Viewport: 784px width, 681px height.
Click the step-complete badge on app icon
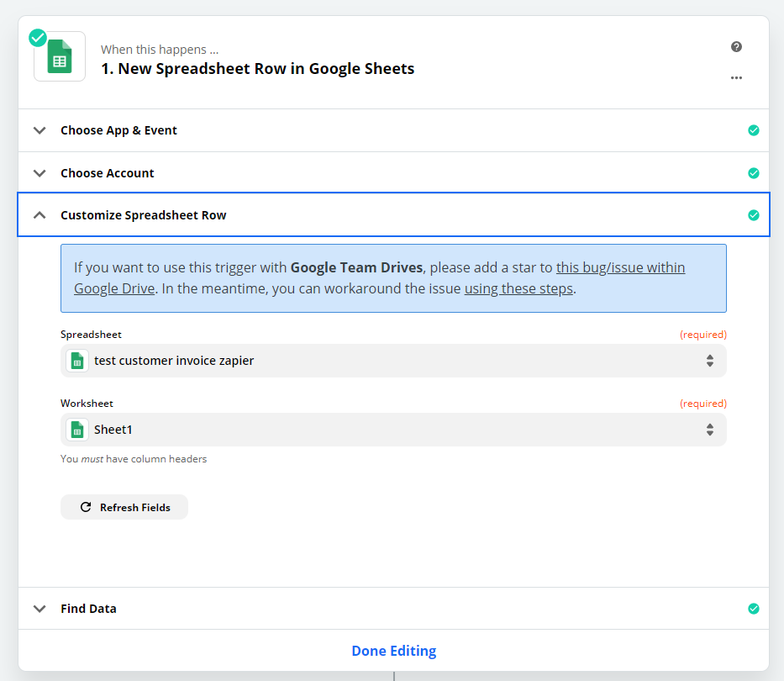pyautogui.click(x=38, y=38)
